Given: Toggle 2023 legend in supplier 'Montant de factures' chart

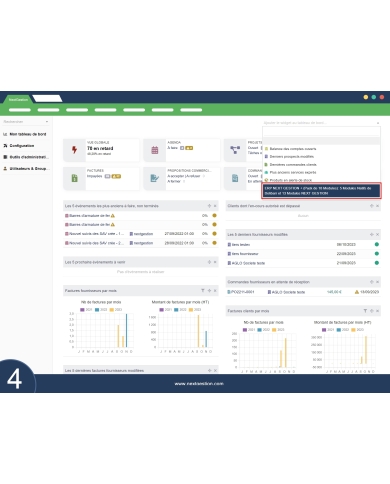Looking at the screenshot, I should (x=195, y=310).
